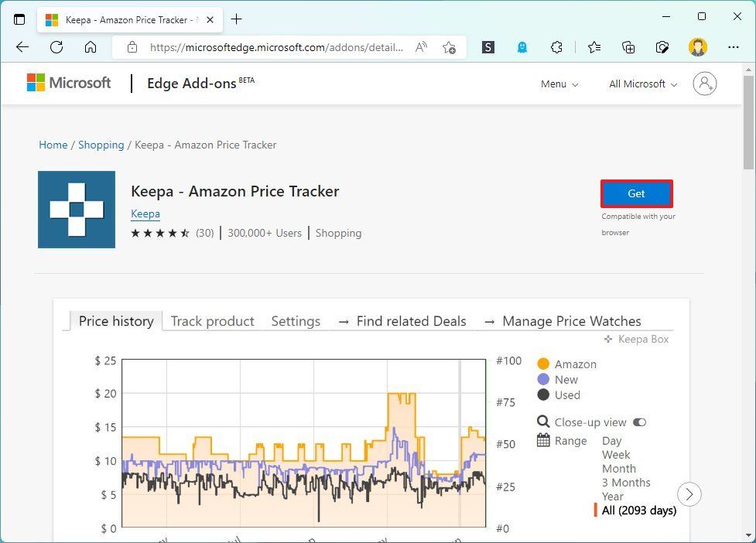
Task: Expand the All Microsoft dropdown
Action: click(x=641, y=84)
